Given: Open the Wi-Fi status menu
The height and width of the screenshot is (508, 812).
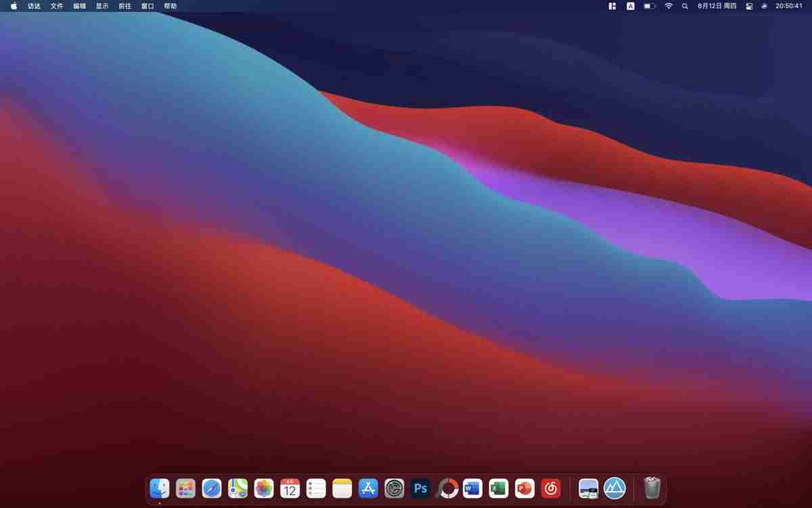Looking at the screenshot, I should 669,6.
